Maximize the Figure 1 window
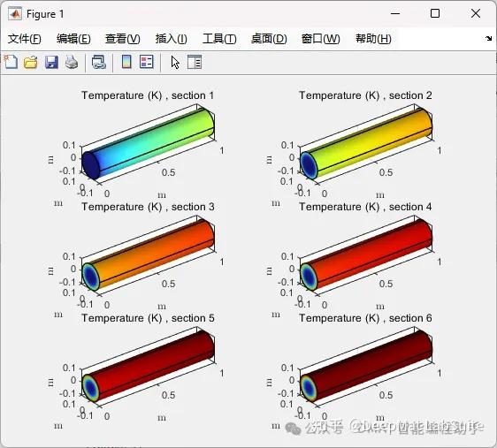 point(435,13)
